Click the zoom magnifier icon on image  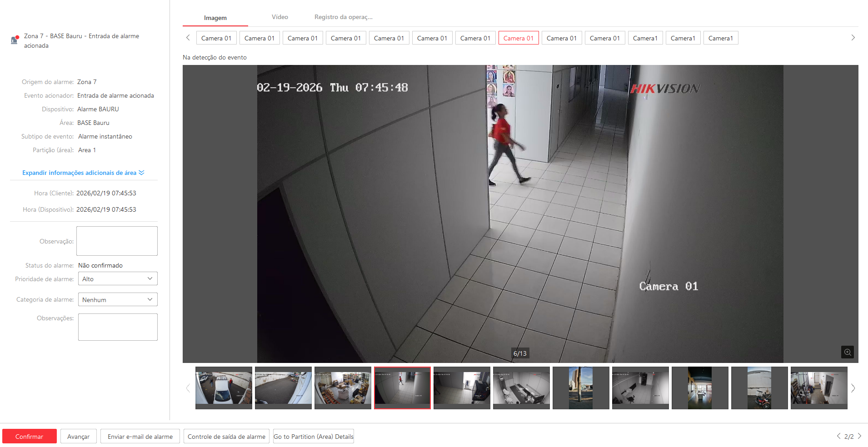click(847, 352)
